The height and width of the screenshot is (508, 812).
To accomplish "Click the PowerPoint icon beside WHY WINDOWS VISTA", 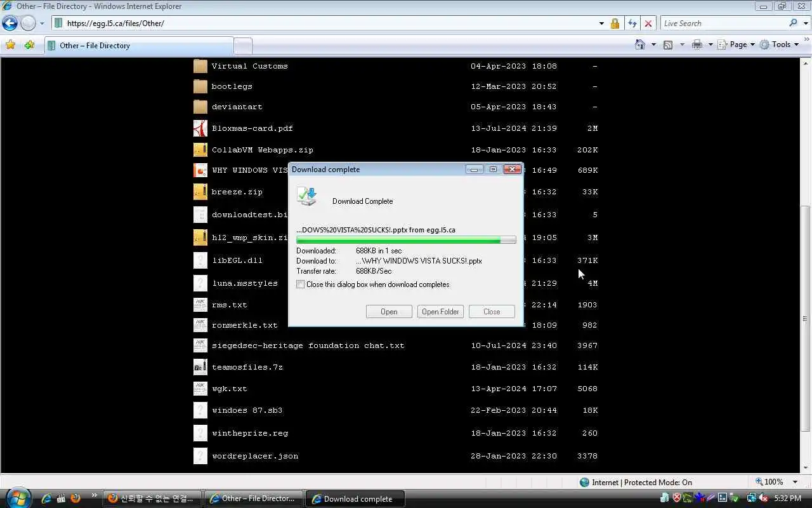I will tap(200, 170).
